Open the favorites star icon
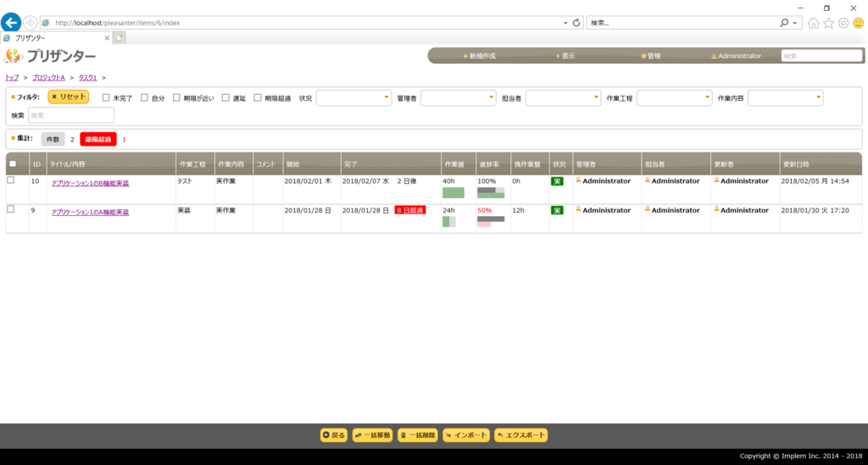868x465 pixels. [x=828, y=23]
